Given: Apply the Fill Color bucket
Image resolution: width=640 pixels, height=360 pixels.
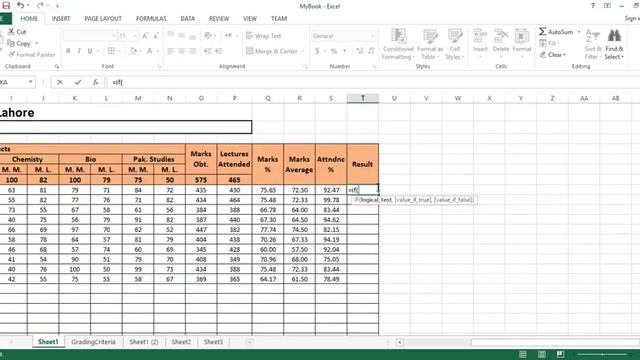Looking at the screenshot, I should 133,51.
